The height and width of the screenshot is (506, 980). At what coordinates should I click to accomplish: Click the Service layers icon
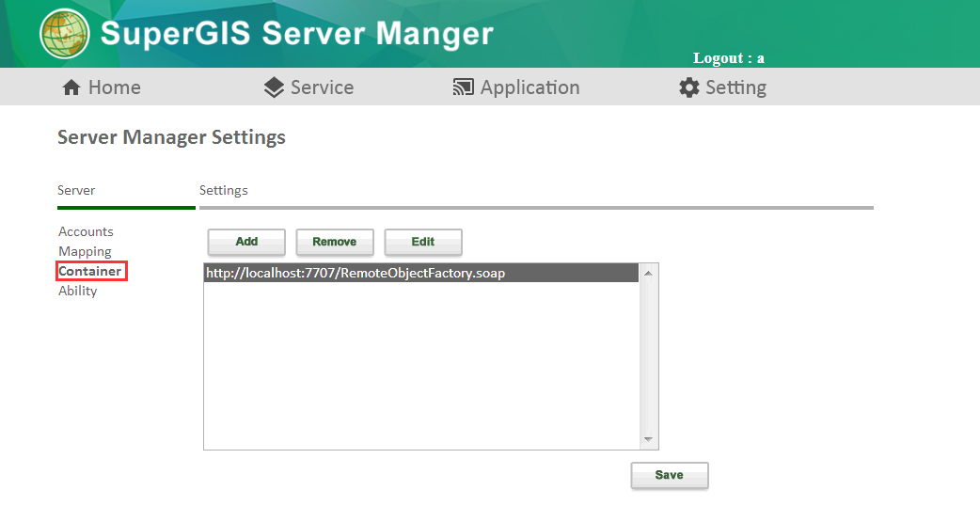pos(274,87)
